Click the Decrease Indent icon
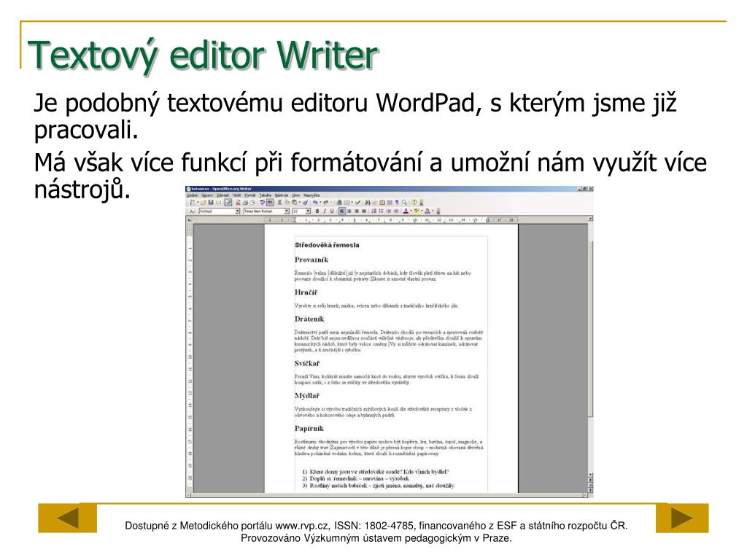747x560 pixels. pos(390,211)
